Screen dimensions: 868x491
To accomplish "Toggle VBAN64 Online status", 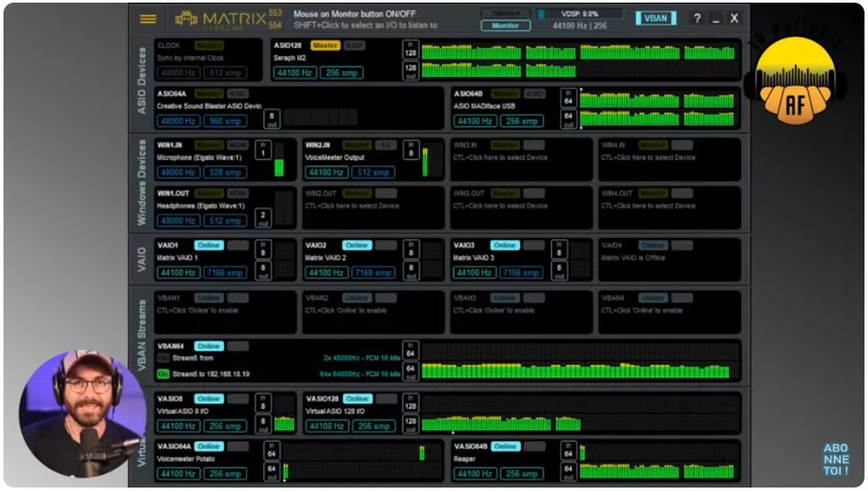I will click(209, 346).
